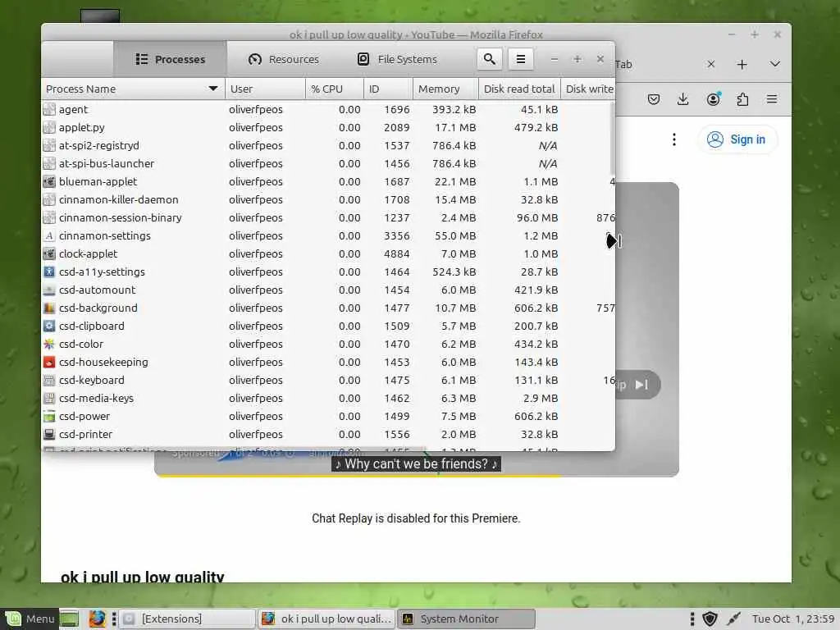The height and width of the screenshot is (630, 840).
Task: Select the clock-applet process icon
Action: pyautogui.click(x=49, y=254)
